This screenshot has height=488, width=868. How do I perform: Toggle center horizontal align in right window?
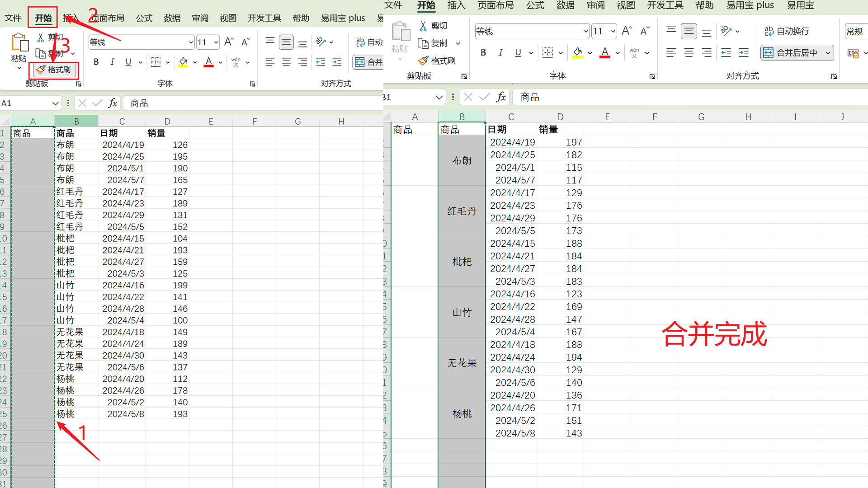click(689, 52)
